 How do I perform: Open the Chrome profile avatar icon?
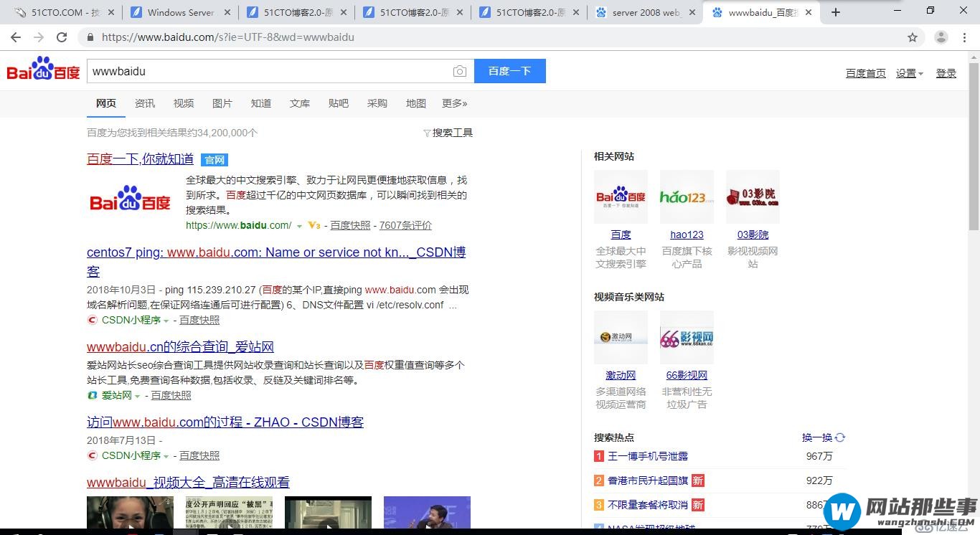click(941, 37)
